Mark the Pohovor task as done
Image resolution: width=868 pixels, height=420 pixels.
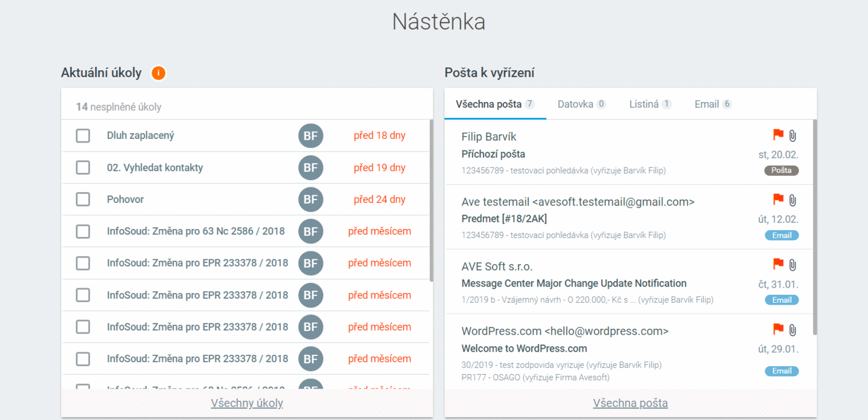(x=83, y=199)
